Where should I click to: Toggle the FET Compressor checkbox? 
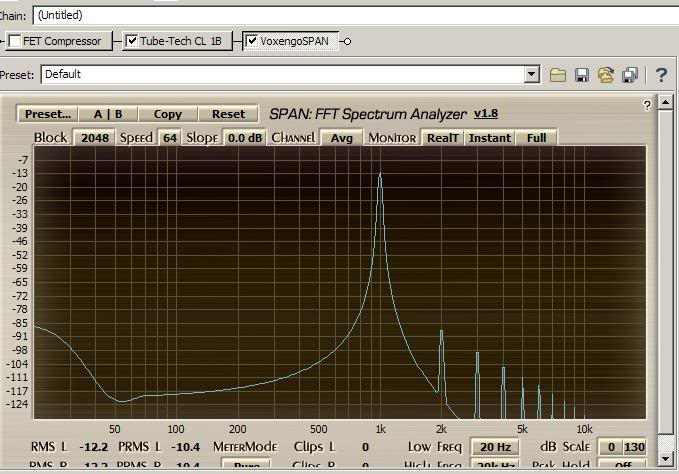[x=15, y=41]
